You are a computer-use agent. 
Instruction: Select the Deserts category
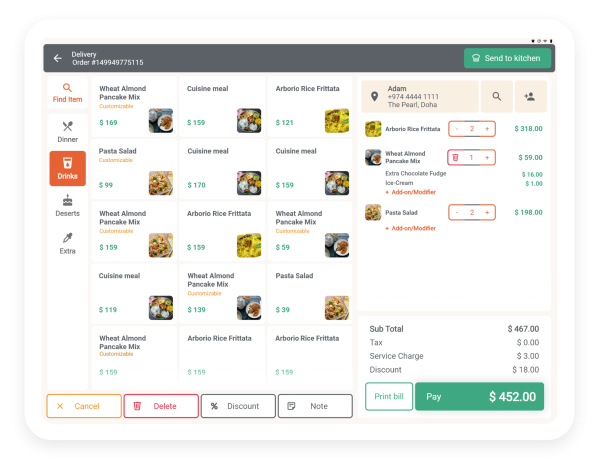(68, 206)
